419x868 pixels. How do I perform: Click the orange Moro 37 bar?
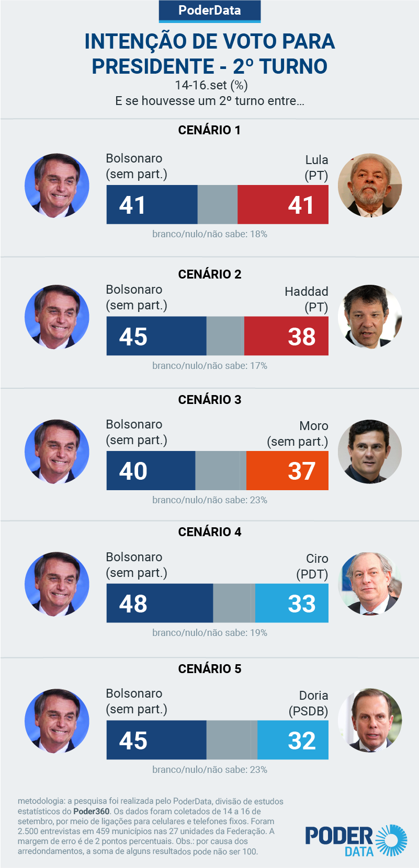[287, 470]
